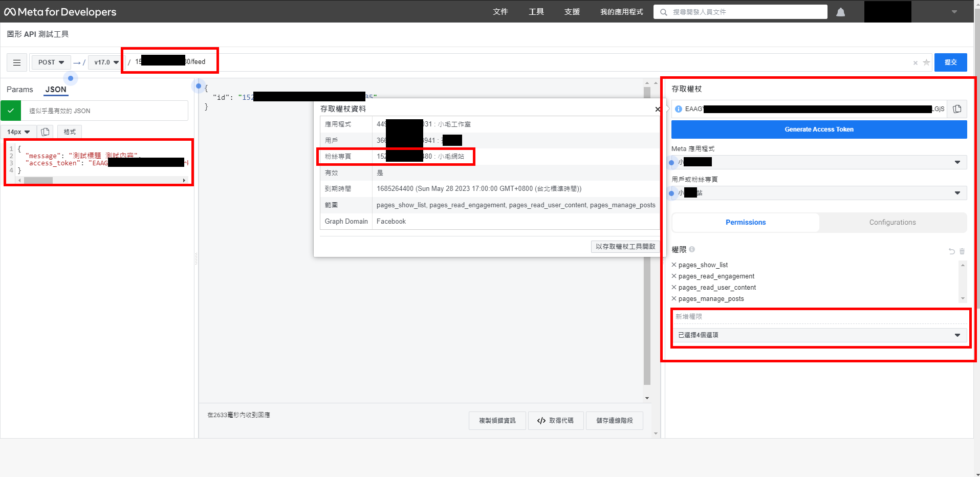Image resolution: width=980 pixels, height=477 pixels.
Task: Click the JSON editor horizontal scrollbar
Action: click(101, 180)
